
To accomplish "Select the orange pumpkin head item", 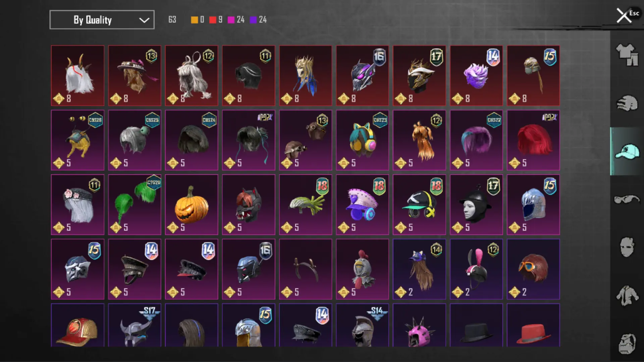I will pyautogui.click(x=192, y=204).
